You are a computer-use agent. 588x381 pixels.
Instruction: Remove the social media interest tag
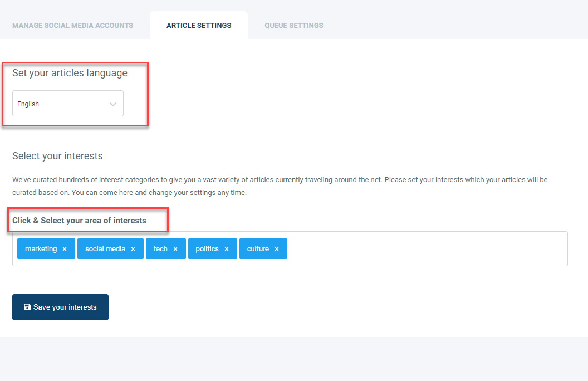(133, 248)
